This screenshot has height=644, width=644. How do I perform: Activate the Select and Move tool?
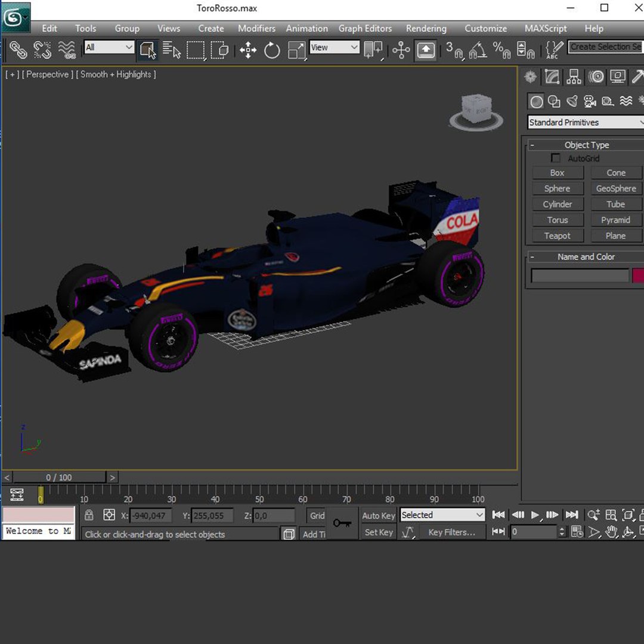point(248,49)
